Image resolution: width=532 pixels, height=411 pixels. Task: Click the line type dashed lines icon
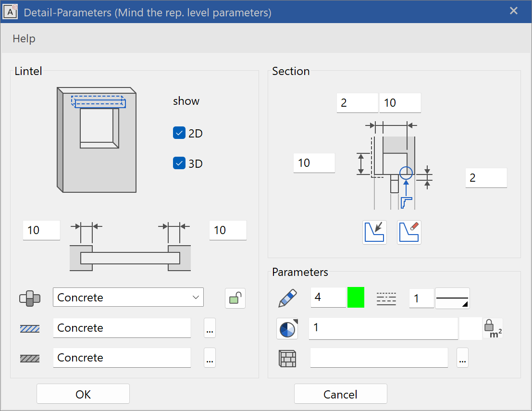[386, 299]
